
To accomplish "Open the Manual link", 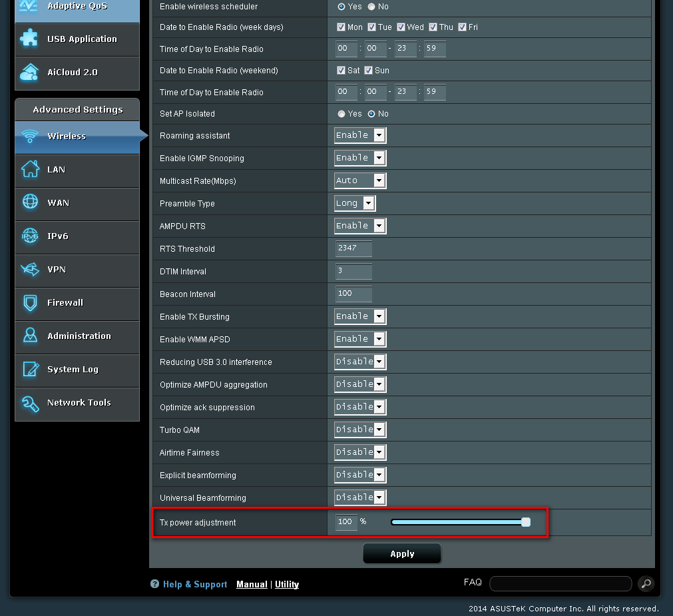I will [252, 585].
